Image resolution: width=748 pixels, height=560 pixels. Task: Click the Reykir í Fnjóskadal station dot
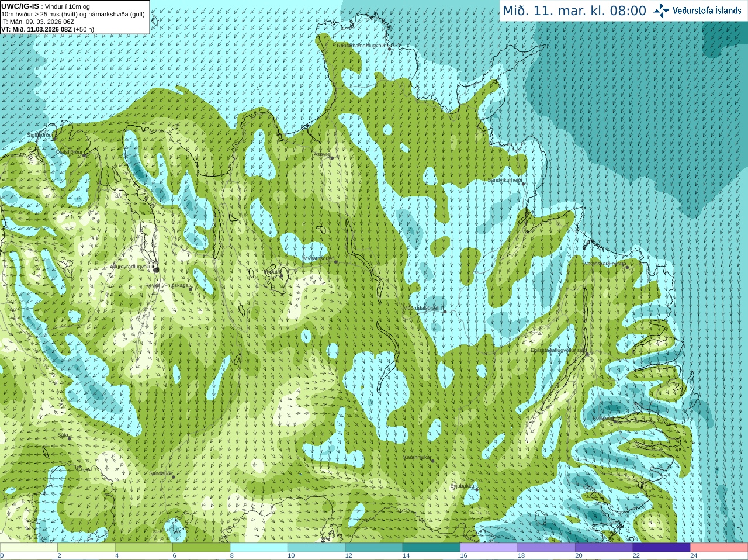click(x=191, y=289)
